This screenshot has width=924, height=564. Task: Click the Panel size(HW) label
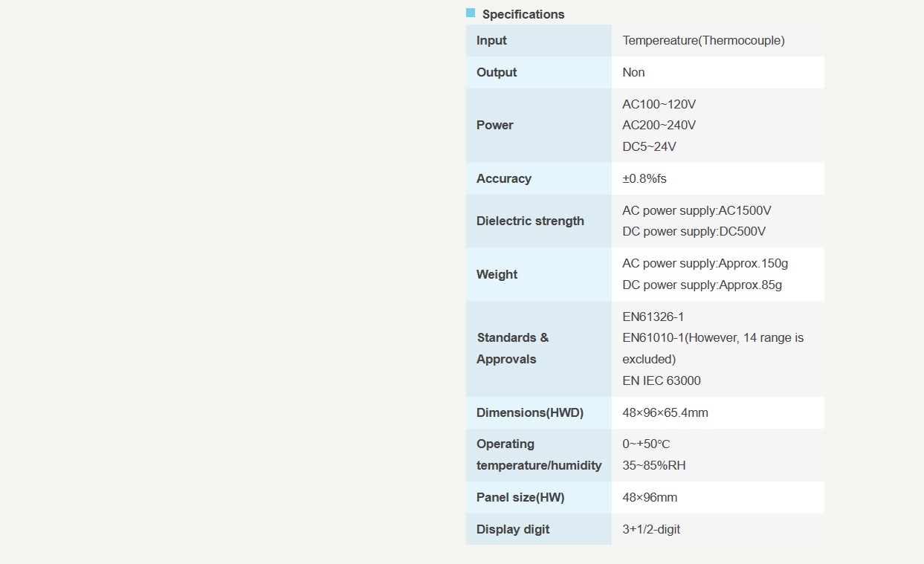tap(520, 497)
